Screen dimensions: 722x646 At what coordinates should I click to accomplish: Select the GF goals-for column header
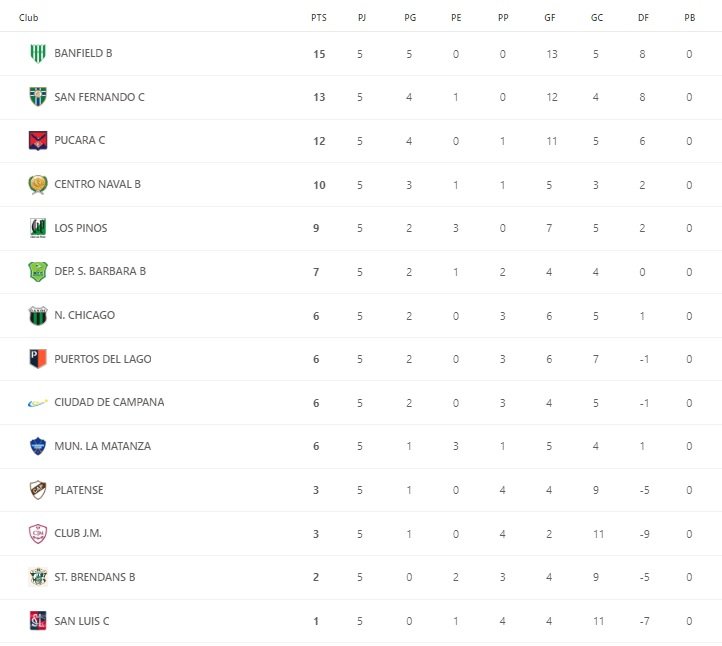click(549, 18)
